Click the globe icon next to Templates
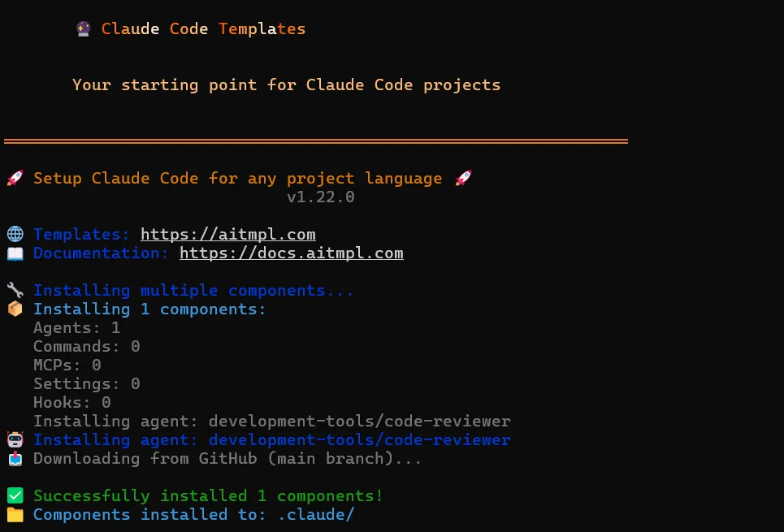Viewport: 784px width, 532px height. pyautogui.click(x=15, y=235)
